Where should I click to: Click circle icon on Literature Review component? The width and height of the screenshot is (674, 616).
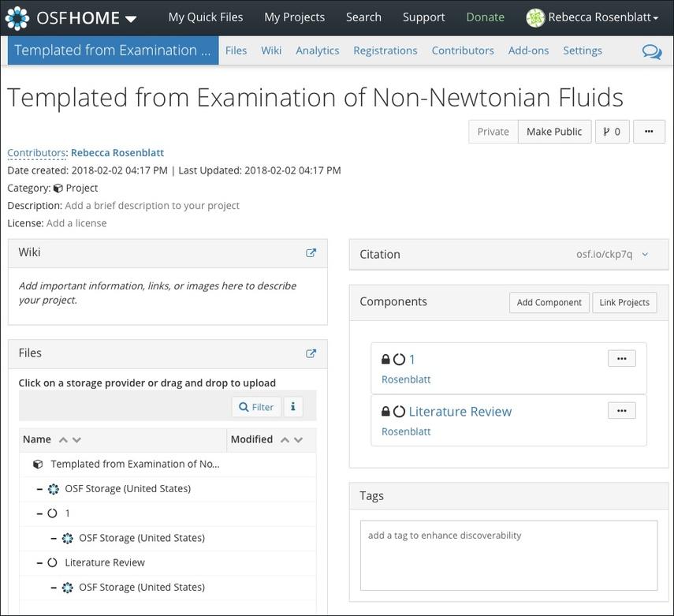tap(400, 412)
